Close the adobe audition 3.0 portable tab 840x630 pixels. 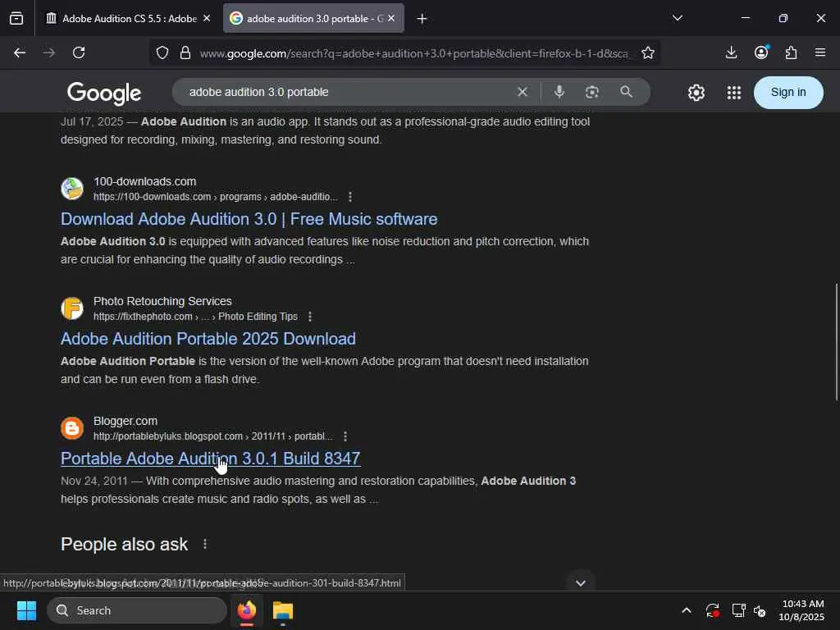coord(391,18)
